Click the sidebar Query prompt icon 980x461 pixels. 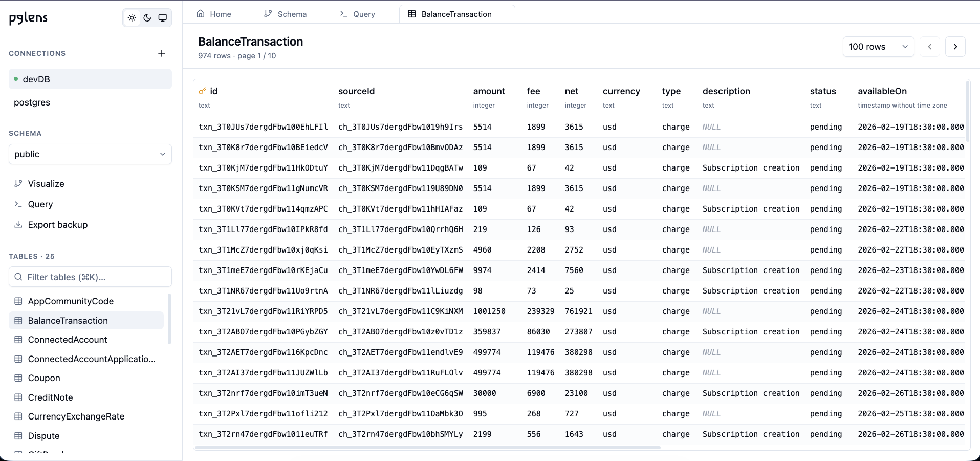tap(18, 204)
